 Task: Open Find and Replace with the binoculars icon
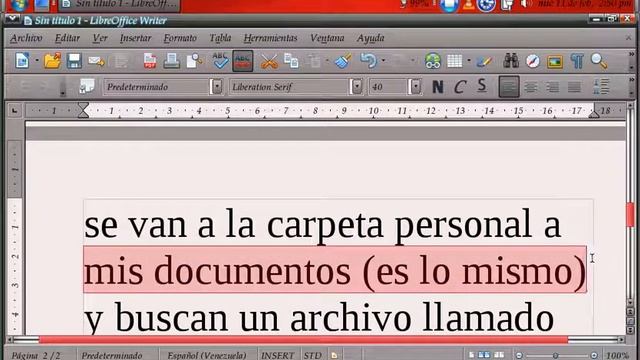tap(511, 61)
